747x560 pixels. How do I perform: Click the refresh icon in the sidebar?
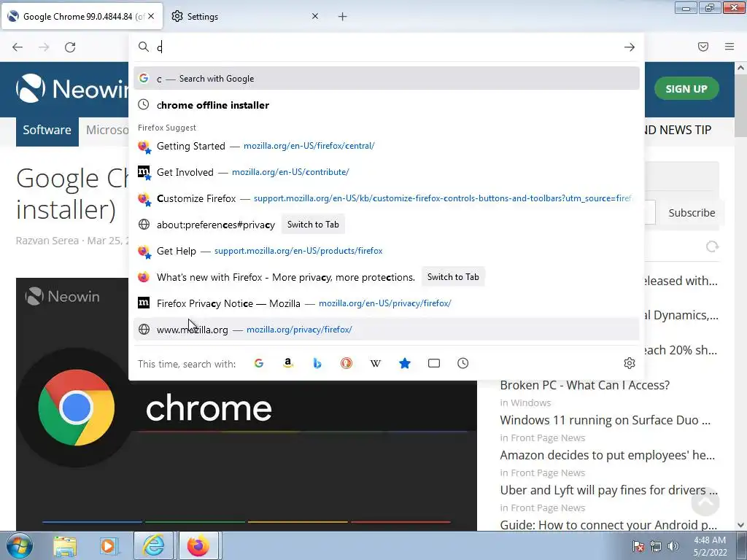pos(712,246)
